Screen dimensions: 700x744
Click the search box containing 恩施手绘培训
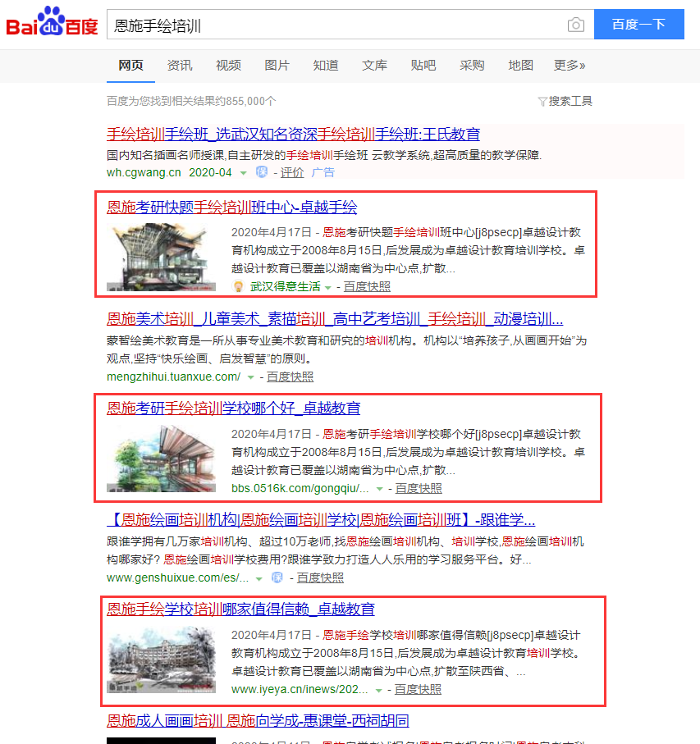click(x=350, y=25)
